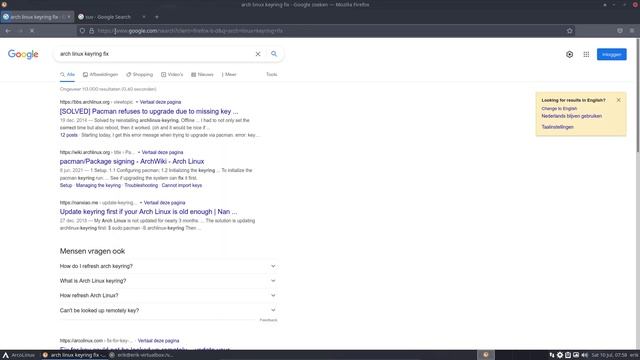Click into the Google search text field
Screen dimensions: 640x360
[x=155, y=54]
